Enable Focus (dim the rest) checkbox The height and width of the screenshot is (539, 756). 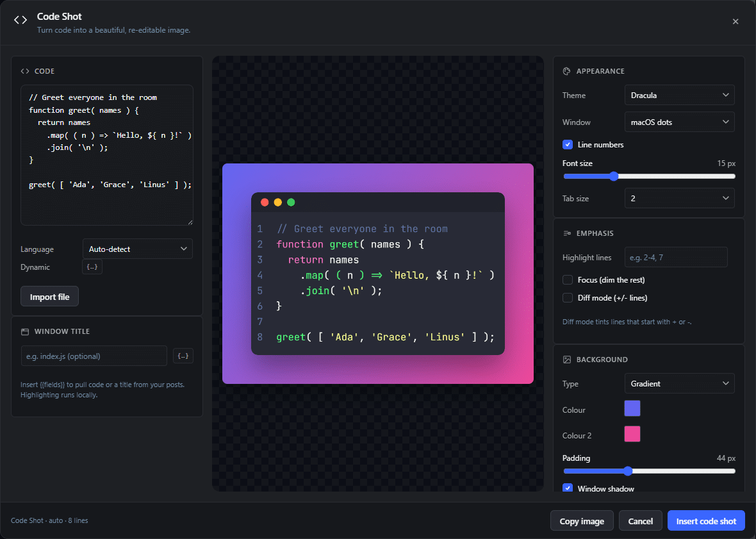pos(568,280)
